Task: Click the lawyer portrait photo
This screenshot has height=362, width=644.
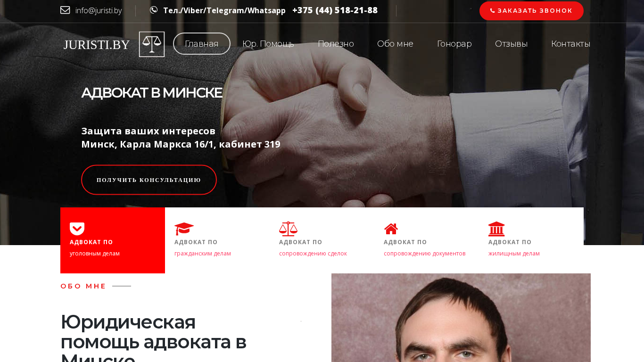Action: pos(461,318)
